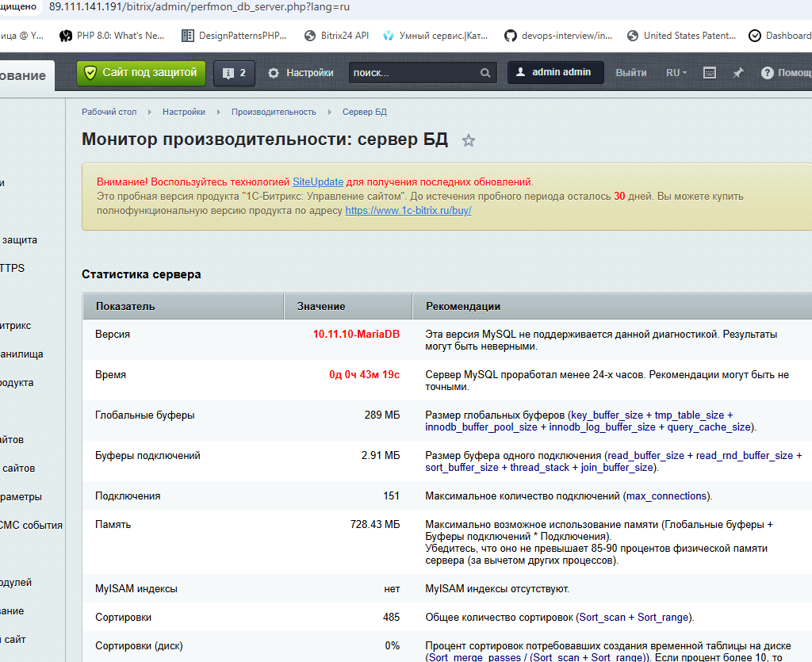Image resolution: width=812 pixels, height=662 pixels.
Task: Click the Память row label
Action: [113, 524]
